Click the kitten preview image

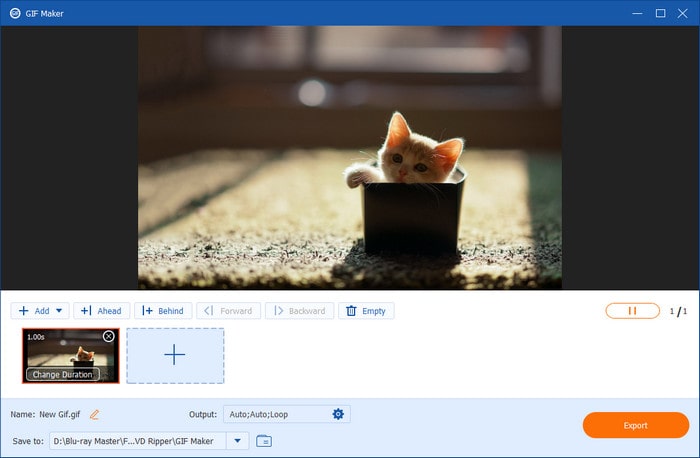[x=350, y=158]
